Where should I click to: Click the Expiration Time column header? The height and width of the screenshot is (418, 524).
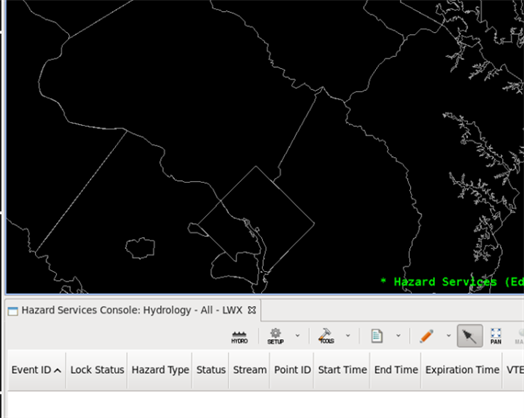click(462, 370)
